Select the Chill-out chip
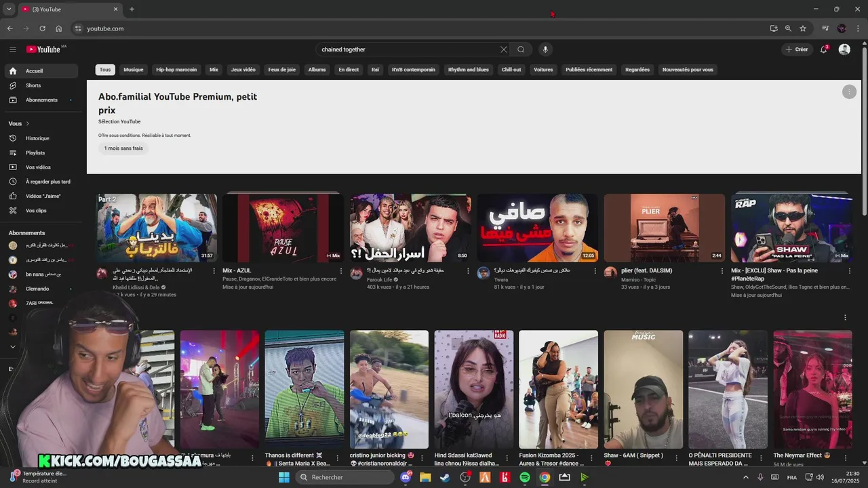Screen dimensions: 868x488 pyautogui.click(x=511, y=70)
